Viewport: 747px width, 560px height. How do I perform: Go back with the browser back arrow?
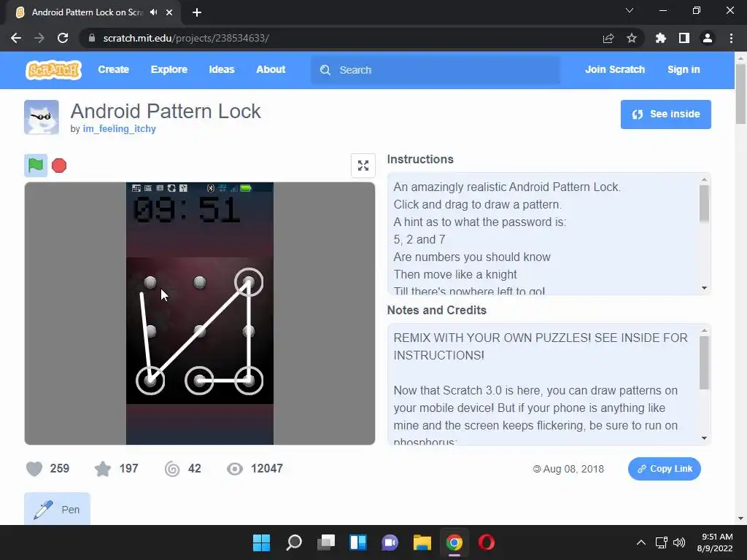pyautogui.click(x=16, y=38)
